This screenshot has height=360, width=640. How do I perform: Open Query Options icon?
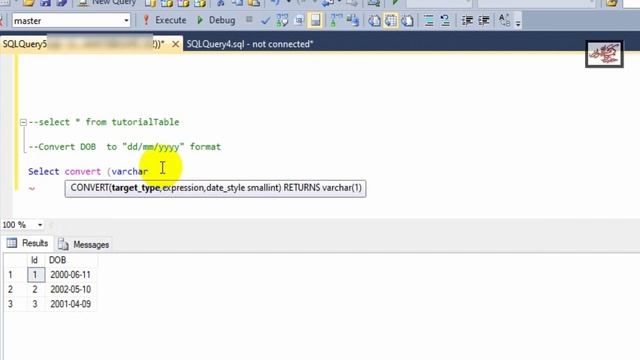coord(299,20)
